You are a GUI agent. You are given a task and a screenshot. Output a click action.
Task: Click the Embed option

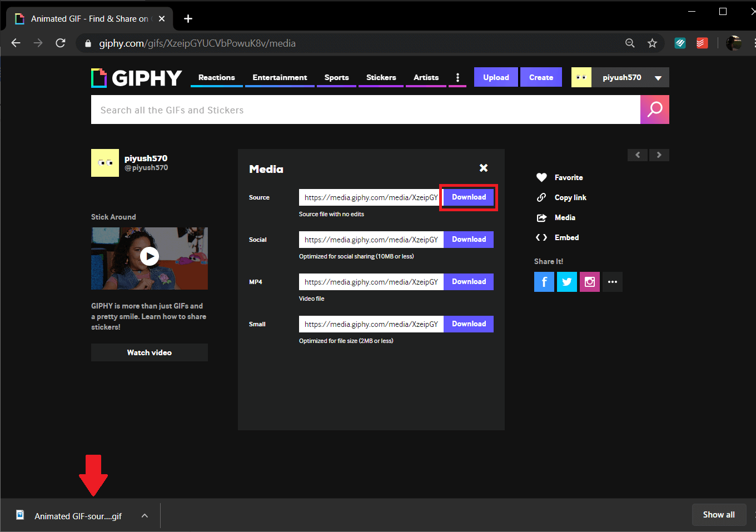pos(566,237)
